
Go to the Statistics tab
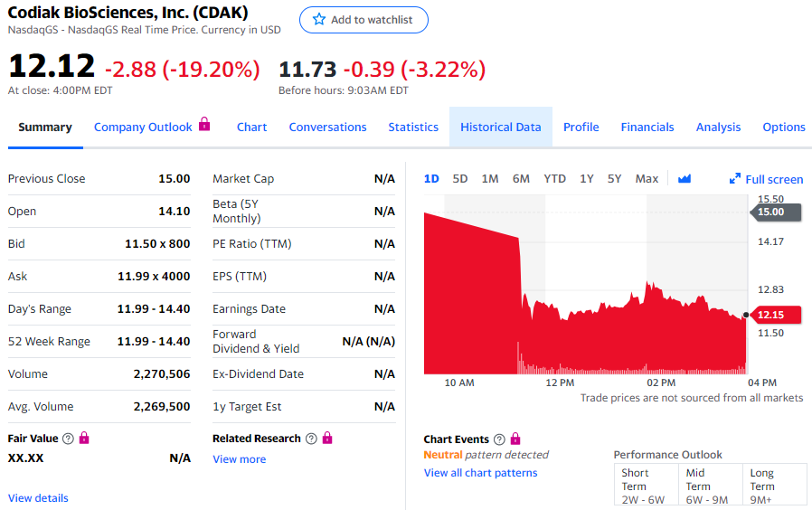tap(413, 127)
